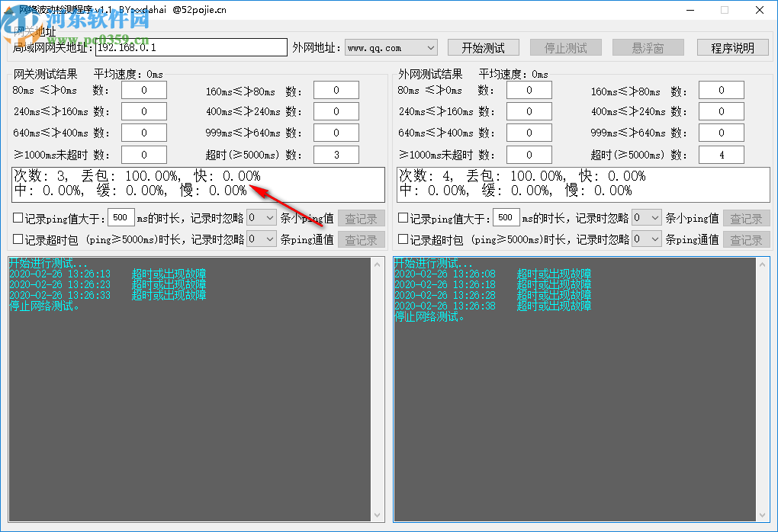Focus the 局域网网关地址 input field
778x532 pixels.
[x=191, y=47]
